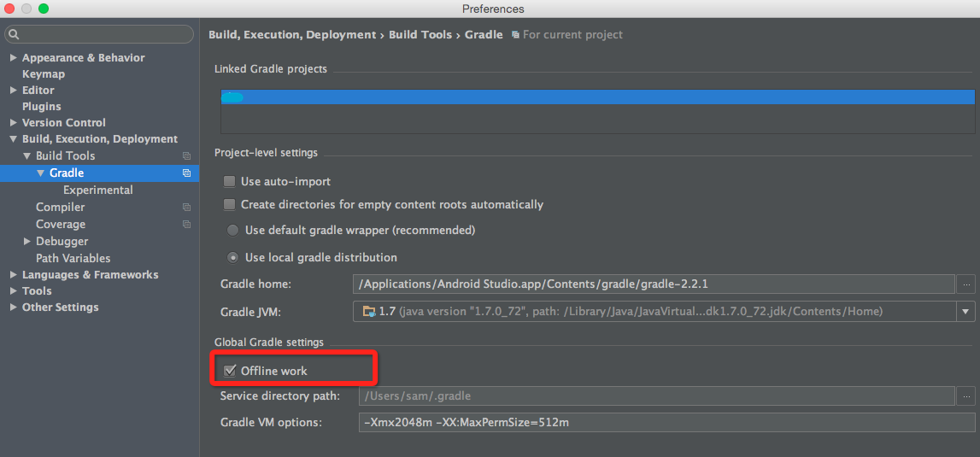Open the Keymap settings page
The image size is (980, 457).
point(44,74)
